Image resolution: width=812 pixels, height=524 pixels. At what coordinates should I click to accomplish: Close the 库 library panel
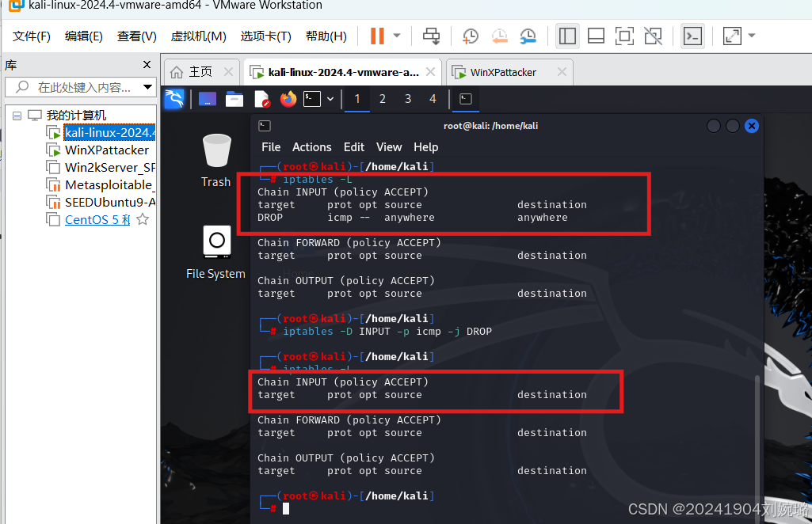coord(147,65)
